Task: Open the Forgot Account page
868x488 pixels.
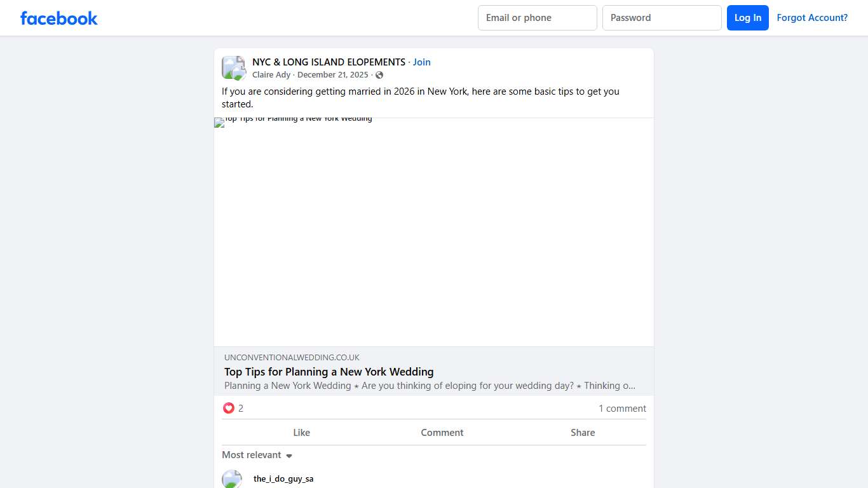Action: point(812,18)
